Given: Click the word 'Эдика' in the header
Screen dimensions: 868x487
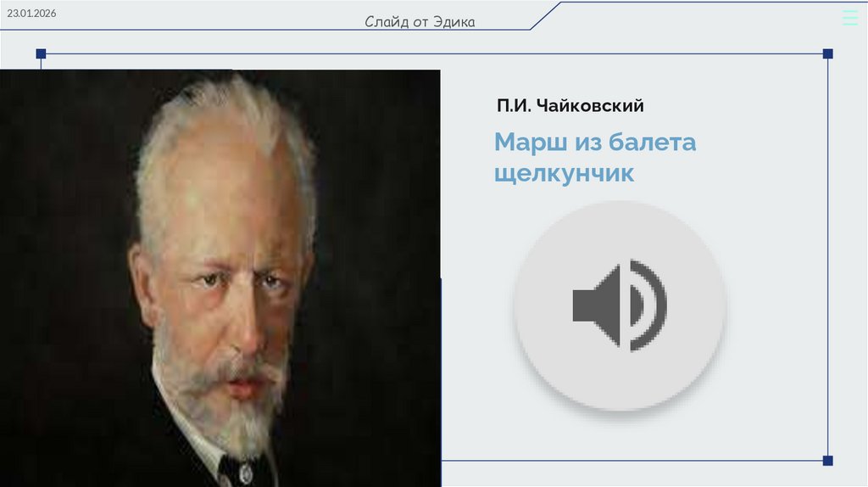Looking at the screenshot, I should 454,21.
